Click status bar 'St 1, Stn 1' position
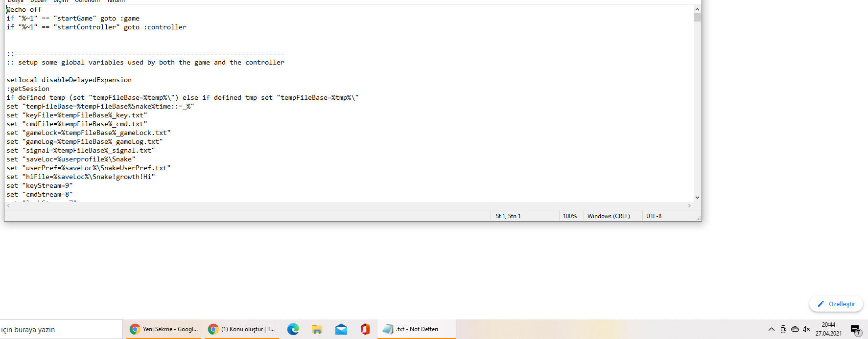The height and width of the screenshot is (339, 868). coord(508,216)
